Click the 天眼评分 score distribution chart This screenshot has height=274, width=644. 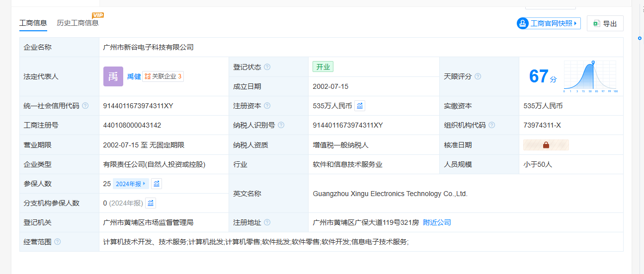[x=590, y=76]
